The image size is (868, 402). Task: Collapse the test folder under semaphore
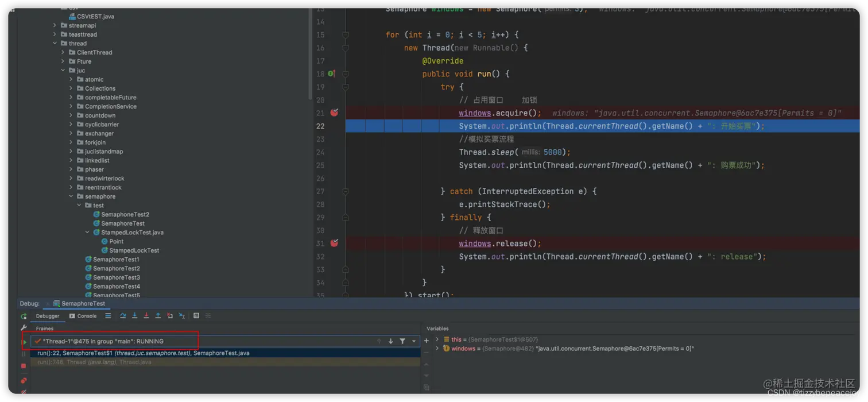coord(79,205)
